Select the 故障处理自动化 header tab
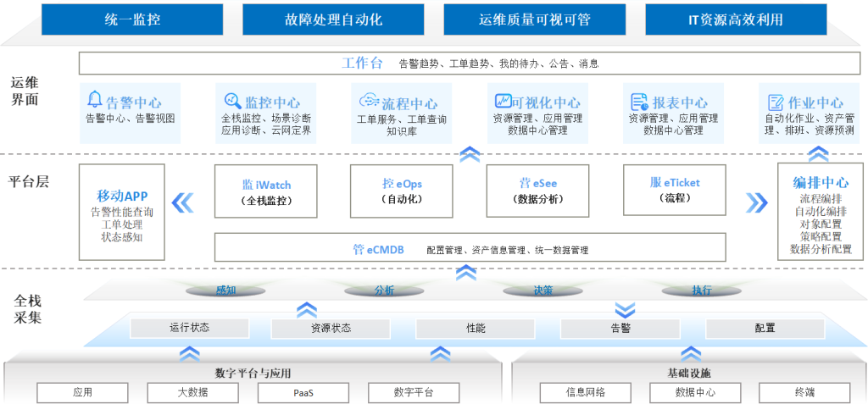The image size is (868, 404). pos(331,19)
